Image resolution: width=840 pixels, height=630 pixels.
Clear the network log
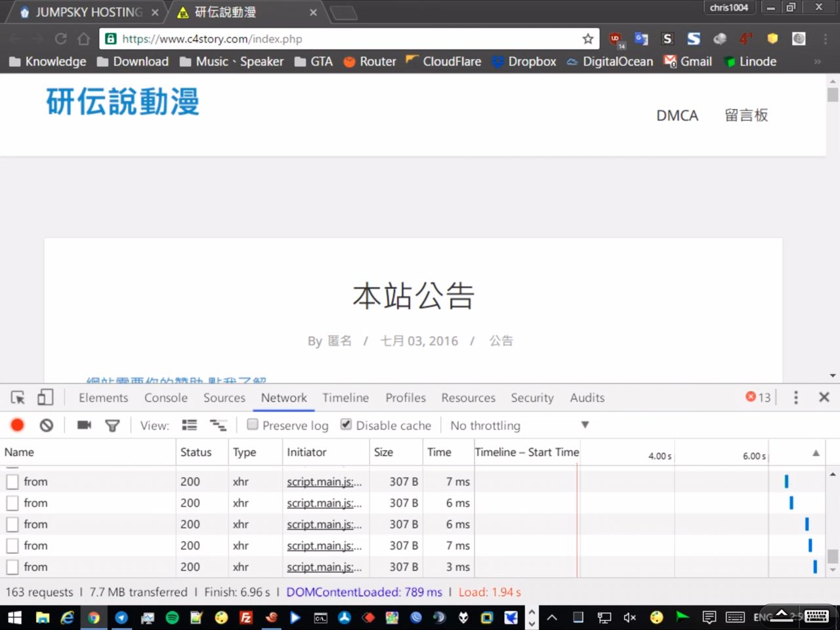pos(46,425)
